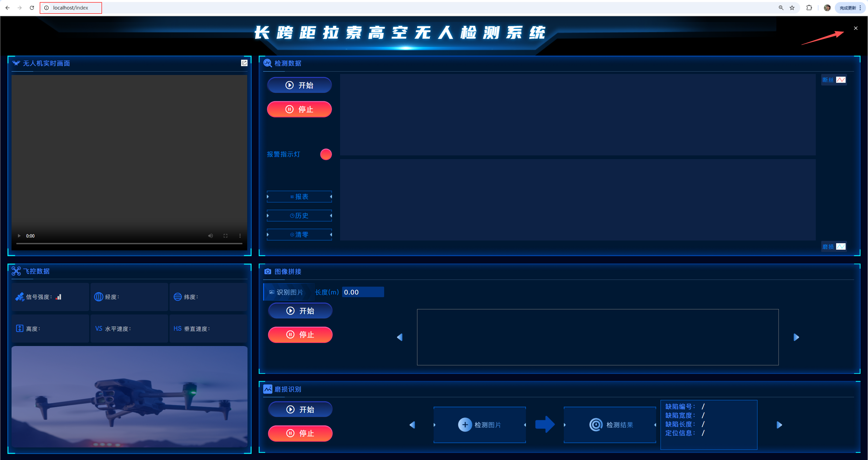The width and height of the screenshot is (868, 460).
Task: Stop detection data collection
Action: click(x=299, y=109)
